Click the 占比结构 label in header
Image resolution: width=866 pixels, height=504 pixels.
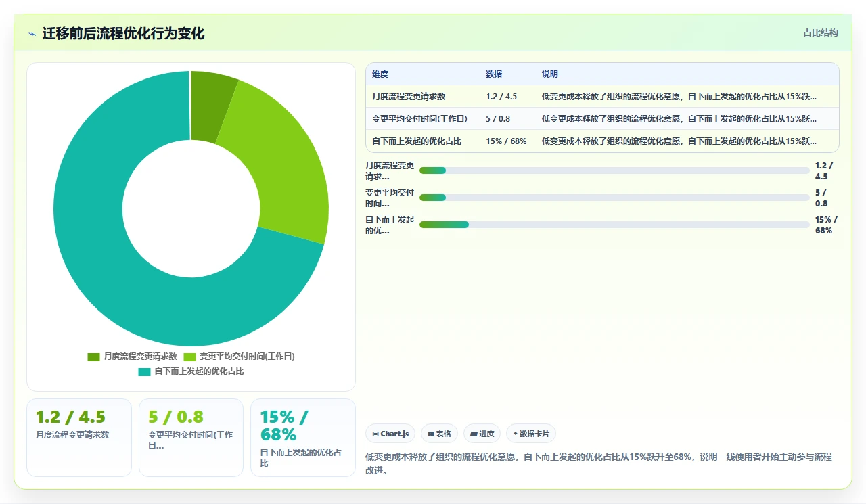coord(821,32)
